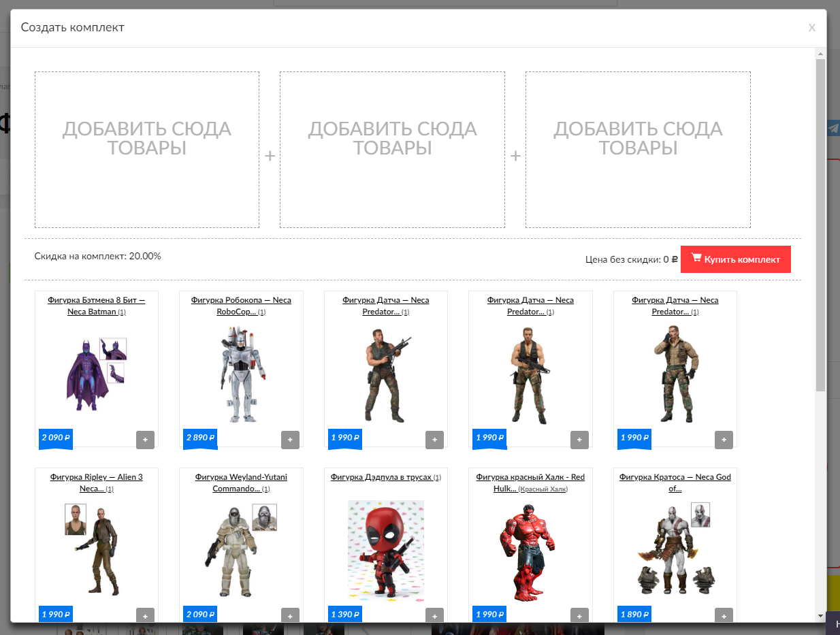Close the Создать комплект dialog
The image size is (840, 635).
click(x=811, y=27)
